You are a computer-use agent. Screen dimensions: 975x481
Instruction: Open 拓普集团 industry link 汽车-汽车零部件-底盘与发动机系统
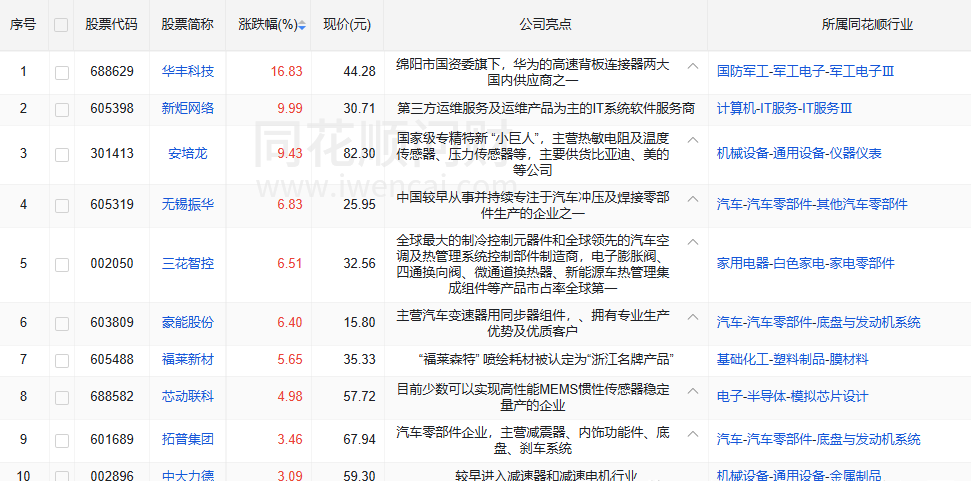[818, 440]
